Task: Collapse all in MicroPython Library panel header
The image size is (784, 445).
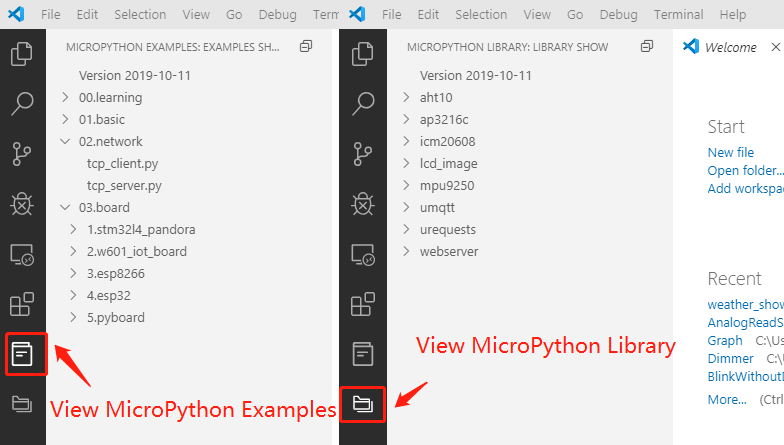Action: coord(647,47)
